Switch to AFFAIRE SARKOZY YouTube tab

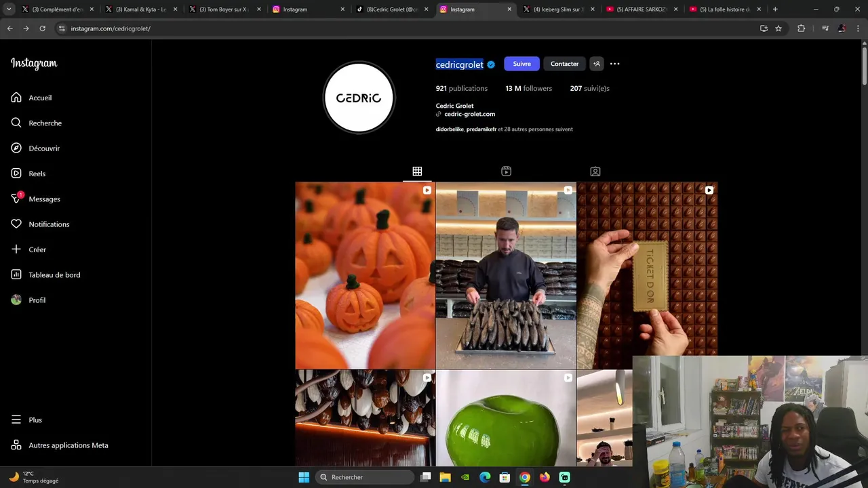click(x=642, y=9)
